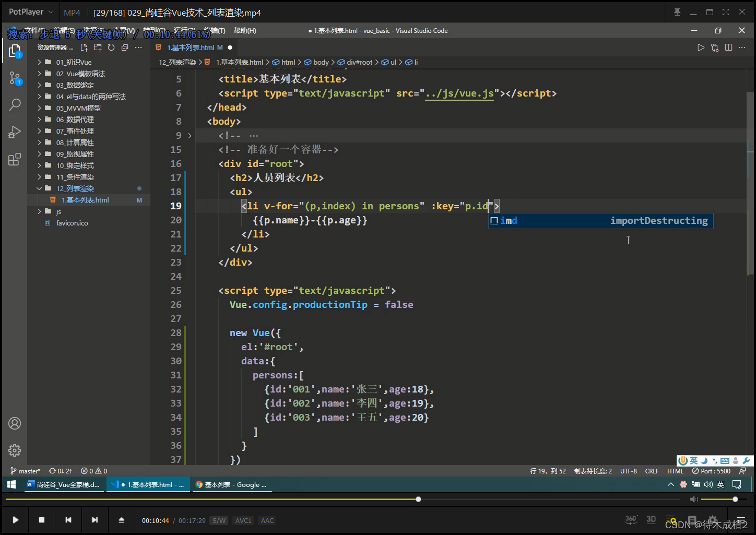756x535 pixels.
Task: Skip to previous file in PotPlayer
Action: (68, 520)
